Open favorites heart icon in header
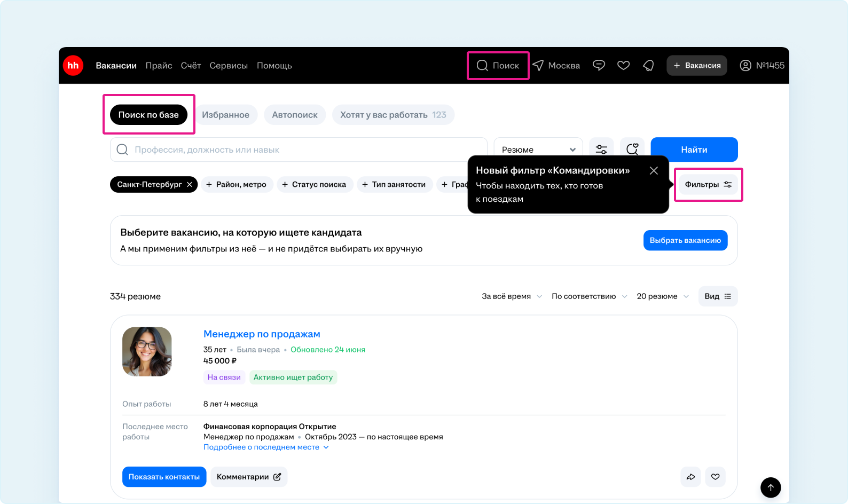Image resolution: width=848 pixels, height=504 pixels. (623, 66)
